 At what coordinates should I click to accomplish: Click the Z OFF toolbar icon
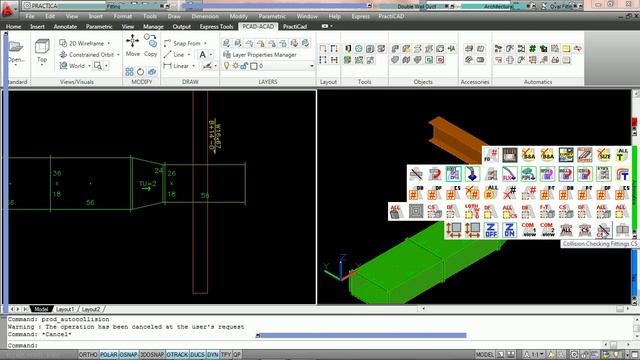[x=491, y=230]
